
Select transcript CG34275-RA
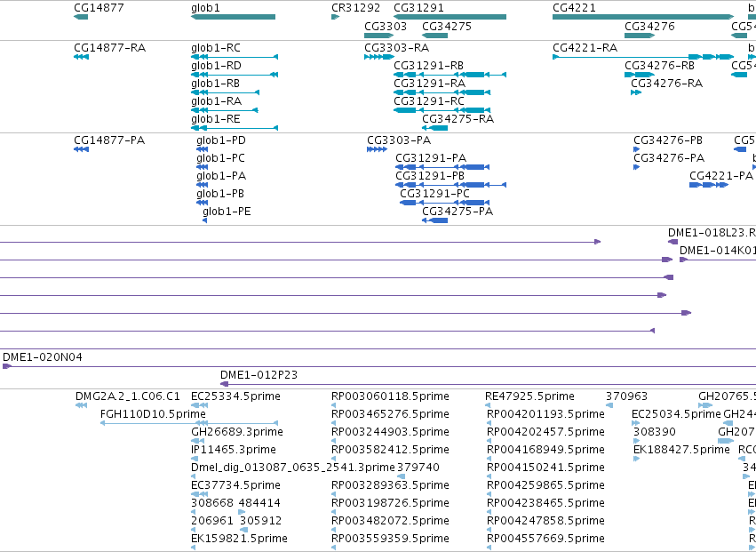tap(435, 128)
